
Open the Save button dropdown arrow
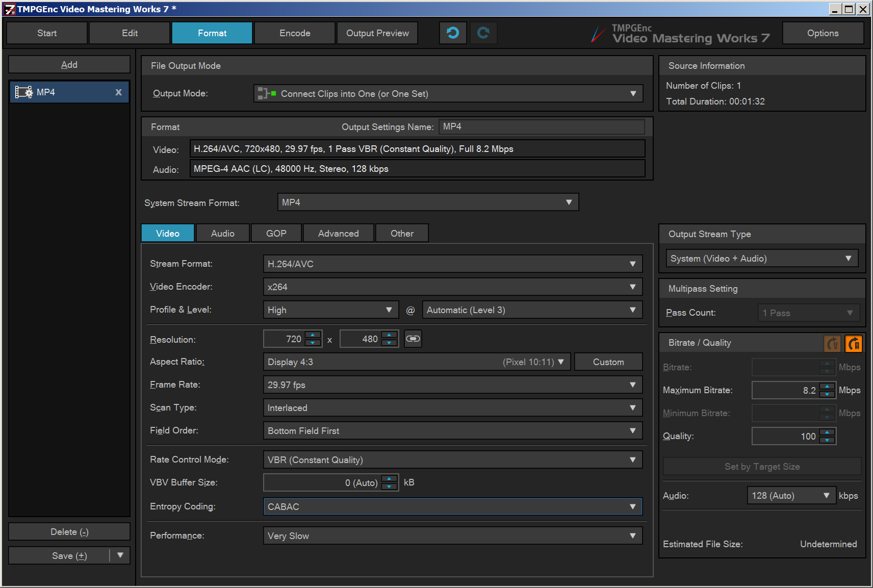point(120,555)
